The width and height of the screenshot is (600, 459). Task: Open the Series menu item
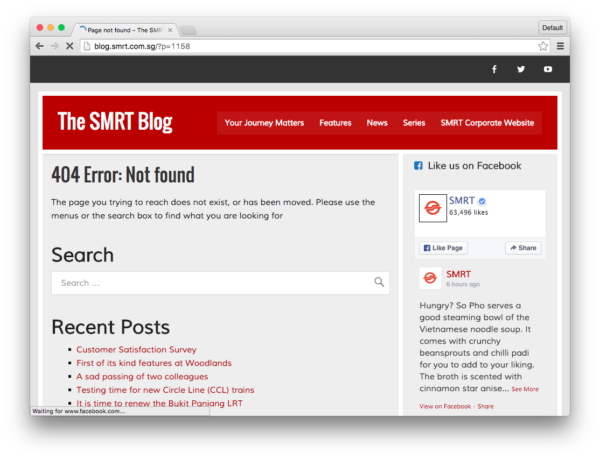(x=414, y=123)
